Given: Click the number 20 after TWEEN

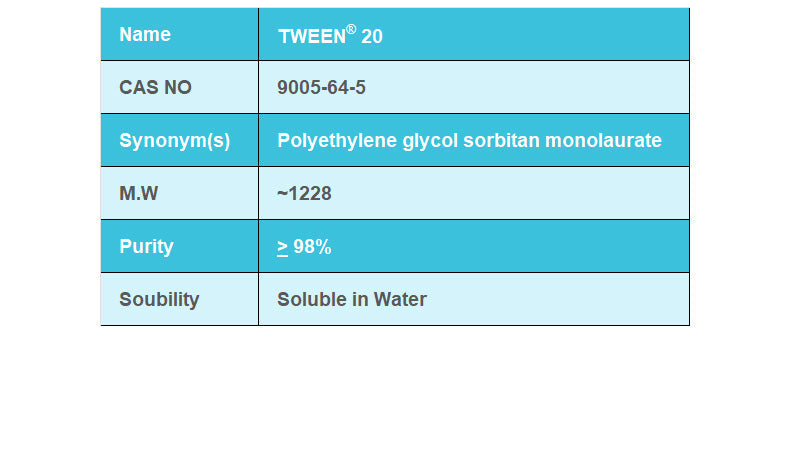Looking at the screenshot, I should [372, 36].
